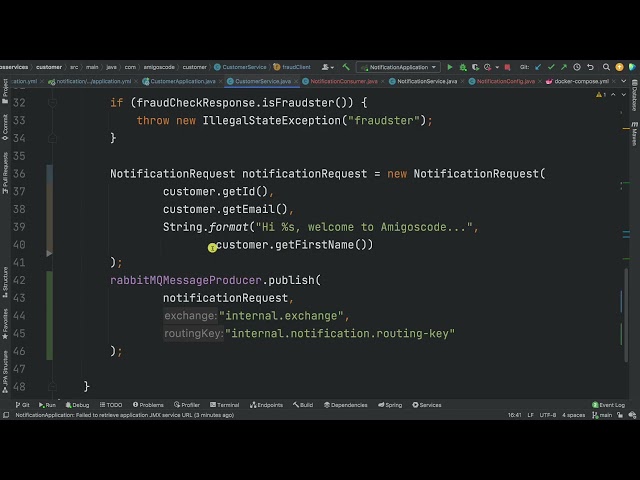Run with coverage using the shield icon
The height and width of the screenshot is (480, 640).
pyautogui.click(x=475, y=67)
